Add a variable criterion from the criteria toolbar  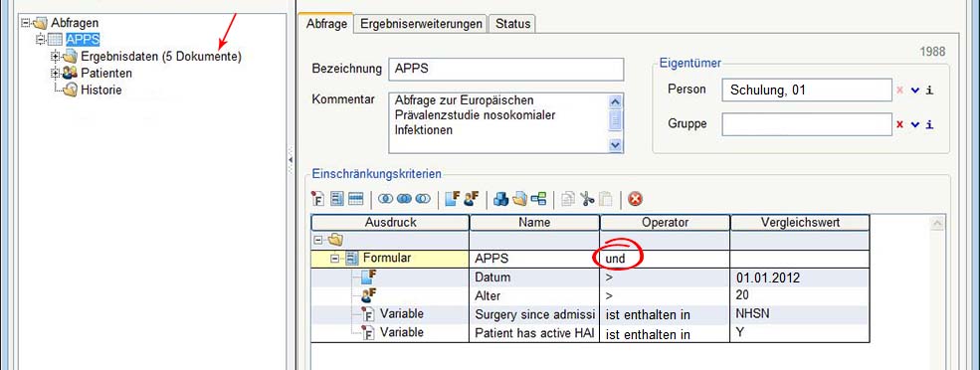[318, 199]
